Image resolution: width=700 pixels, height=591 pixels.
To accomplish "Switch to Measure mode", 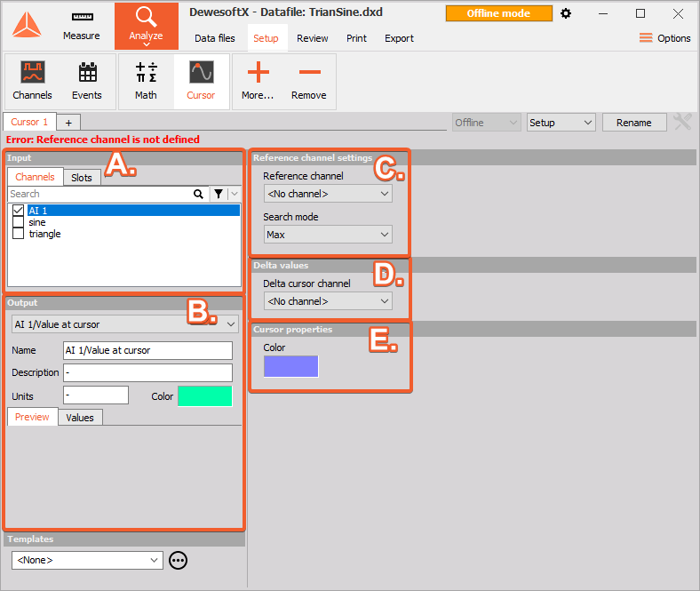I will tap(81, 27).
